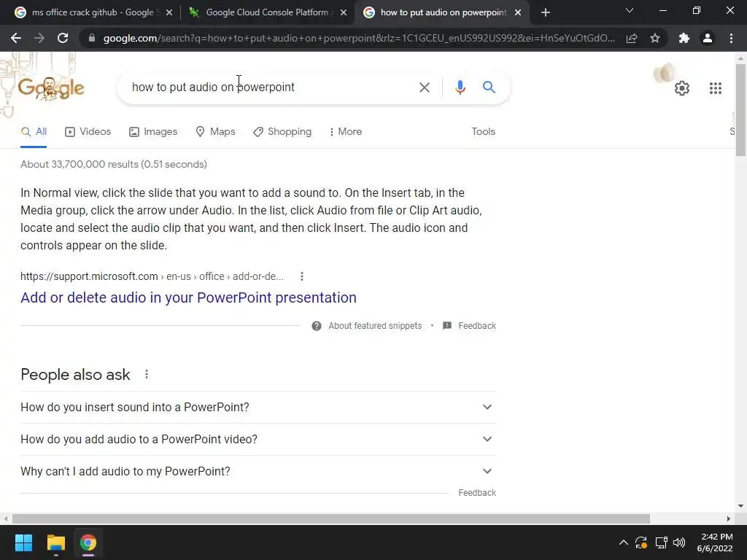Bookmark this page with star icon
747x560 pixels.
pyautogui.click(x=655, y=38)
